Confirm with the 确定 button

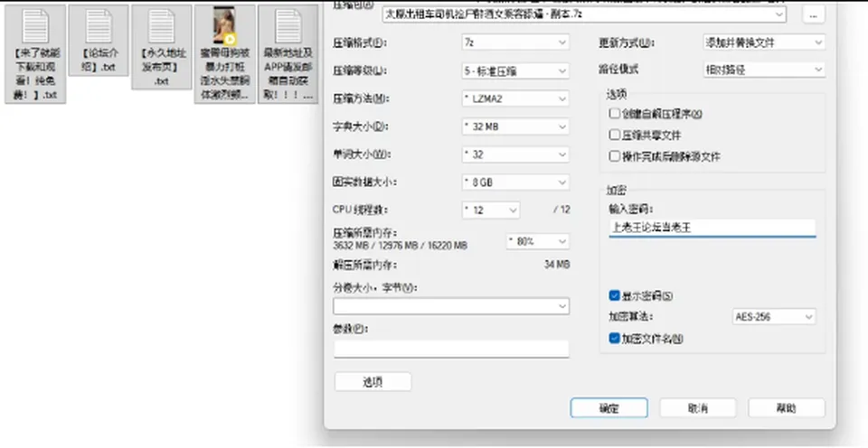(x=609, y=408)
